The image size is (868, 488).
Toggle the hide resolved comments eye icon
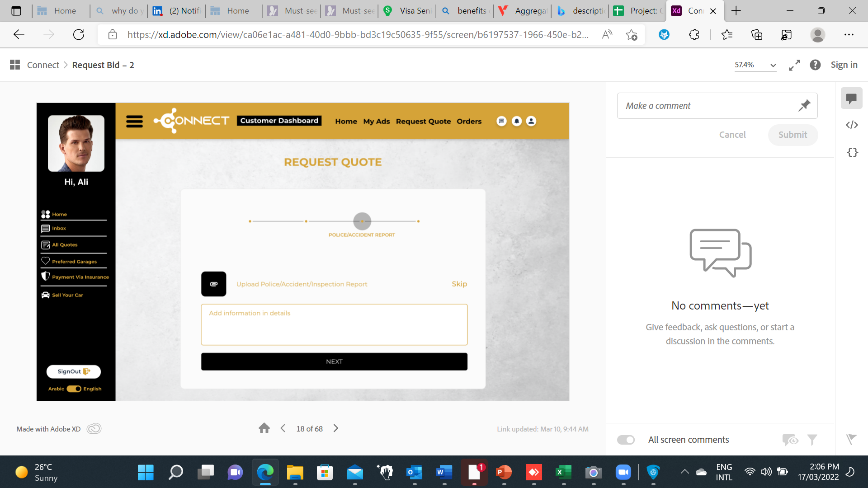[x=790, y=440]
